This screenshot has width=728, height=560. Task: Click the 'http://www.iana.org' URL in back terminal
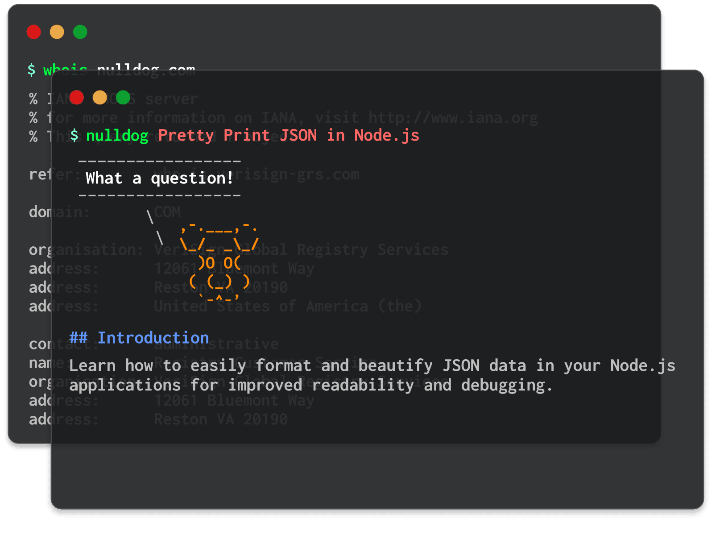click(453, 118)
